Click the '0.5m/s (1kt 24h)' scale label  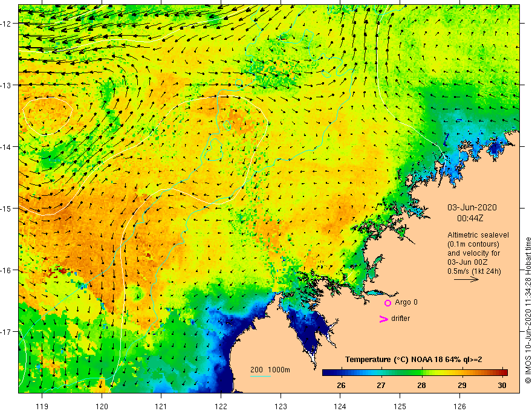coord(474,271)
